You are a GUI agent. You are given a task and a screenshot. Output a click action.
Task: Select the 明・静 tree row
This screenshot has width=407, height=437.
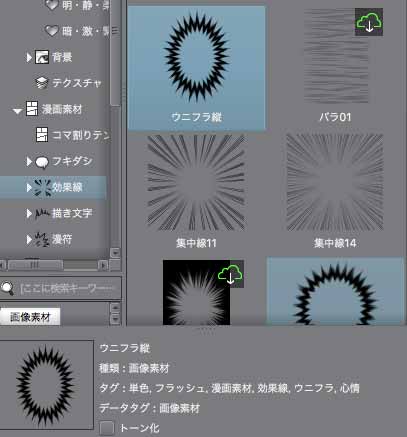(85, 5)
